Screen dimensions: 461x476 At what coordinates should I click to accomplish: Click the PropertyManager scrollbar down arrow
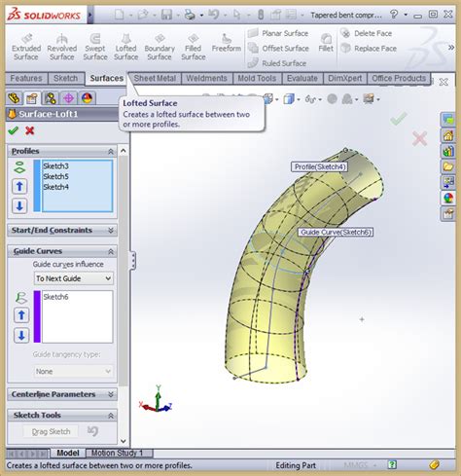click(124, 441)
